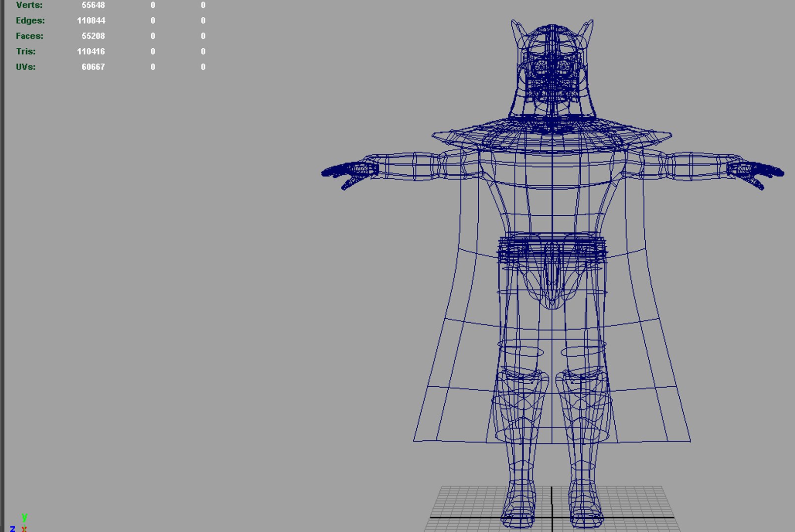
Task: Click the "Tris:" label in the poly count display
Action: [x=26, y=51]
